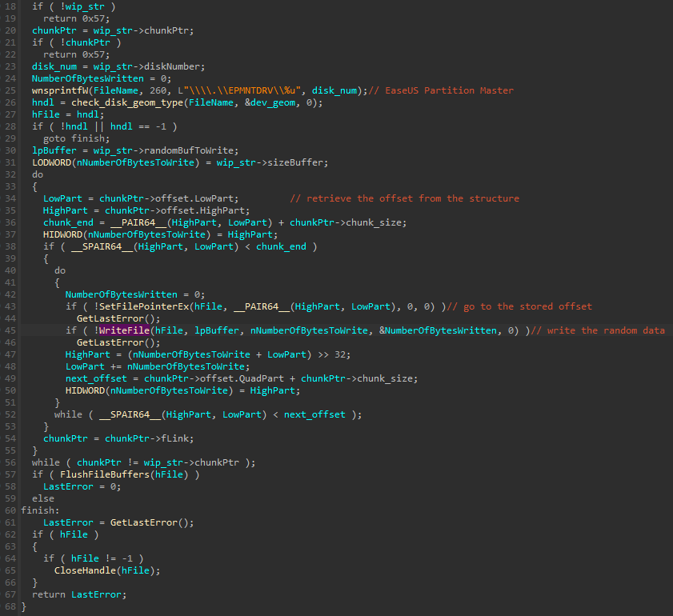Click line number 68 in gutter
673x616 pixels.
(x=10, y=606)
